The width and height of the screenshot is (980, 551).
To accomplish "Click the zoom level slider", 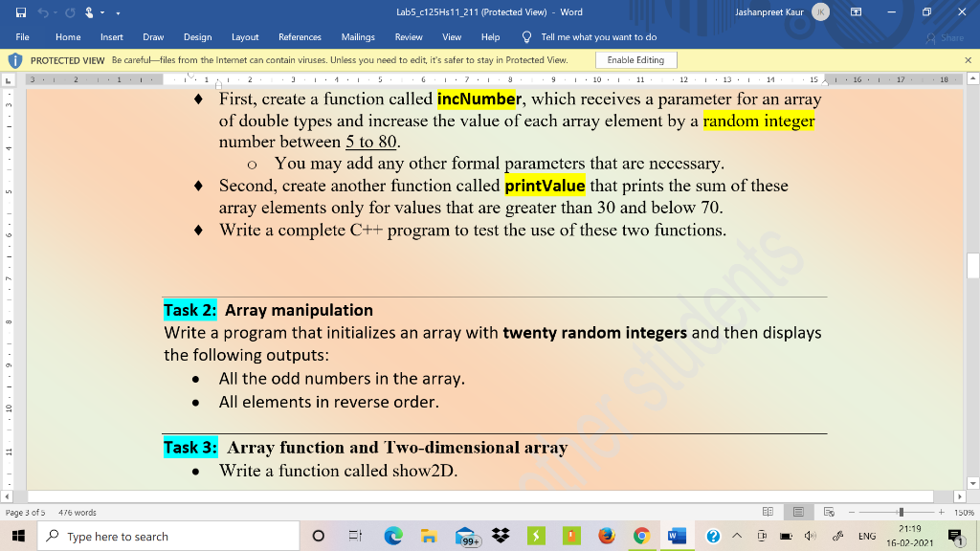I will 901,512.
